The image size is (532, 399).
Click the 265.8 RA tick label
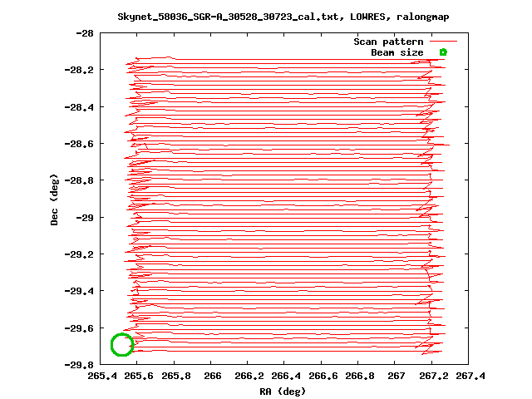[x=175, y=376]
